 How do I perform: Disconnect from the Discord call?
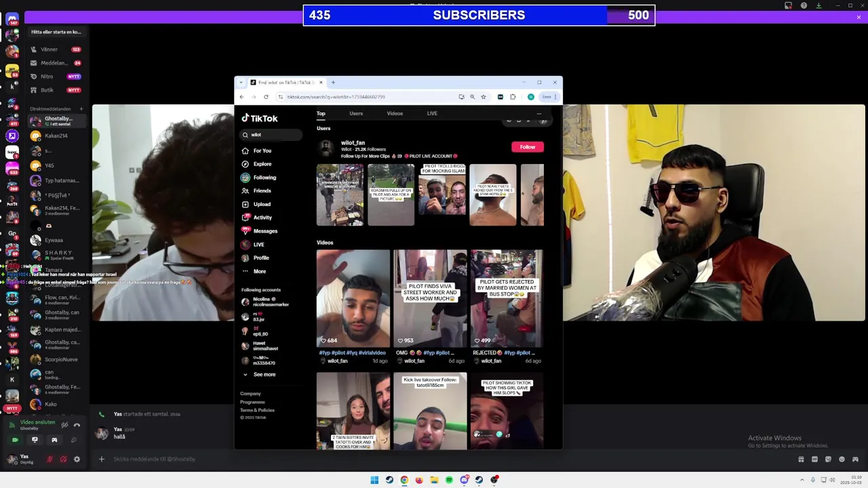click(77, 425)
